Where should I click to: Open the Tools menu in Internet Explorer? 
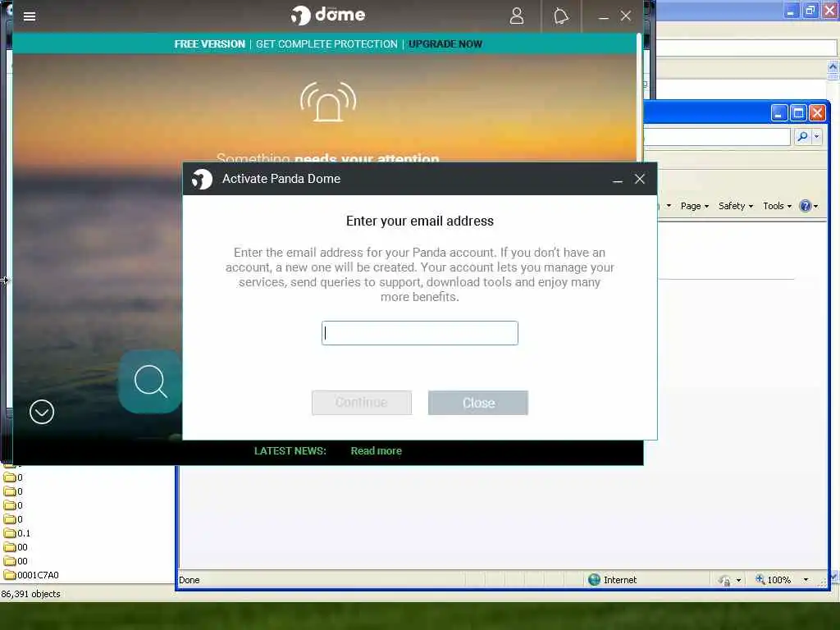[x=777, y=206]
